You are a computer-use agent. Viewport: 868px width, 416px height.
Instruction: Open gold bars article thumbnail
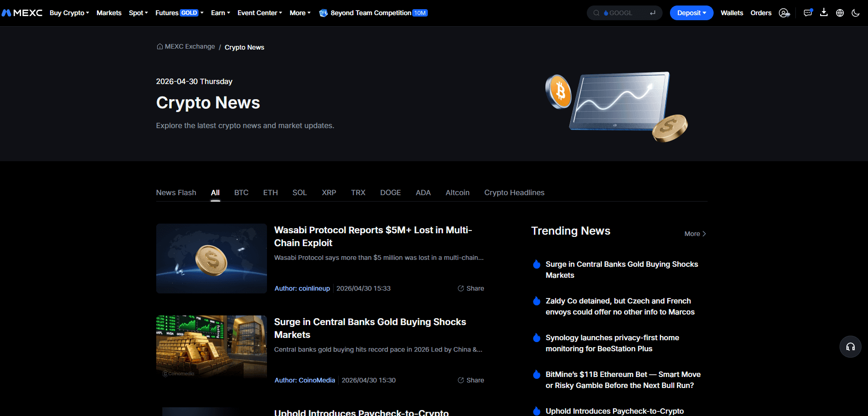pos(211,347)
